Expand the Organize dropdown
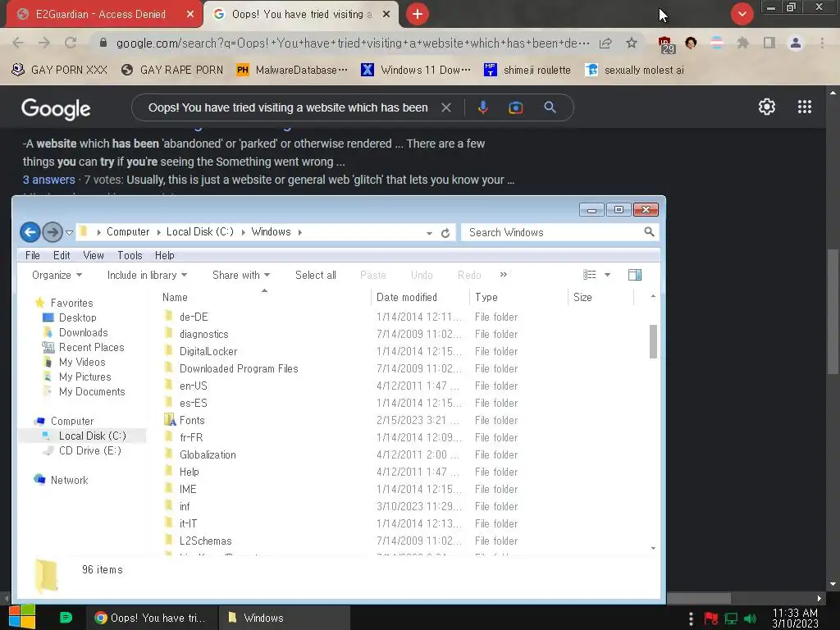The image size is (840, 630). coord(57,275)
